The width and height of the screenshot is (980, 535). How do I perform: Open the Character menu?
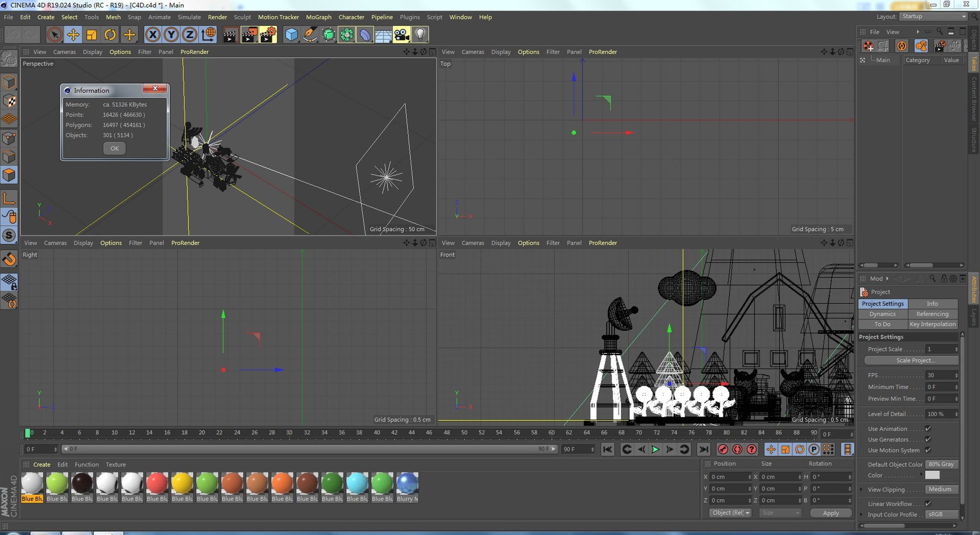[x=351, y=17]
